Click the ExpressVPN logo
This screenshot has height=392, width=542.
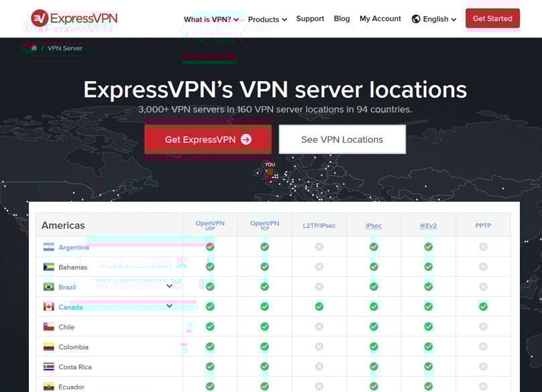(x=74, y=18)
